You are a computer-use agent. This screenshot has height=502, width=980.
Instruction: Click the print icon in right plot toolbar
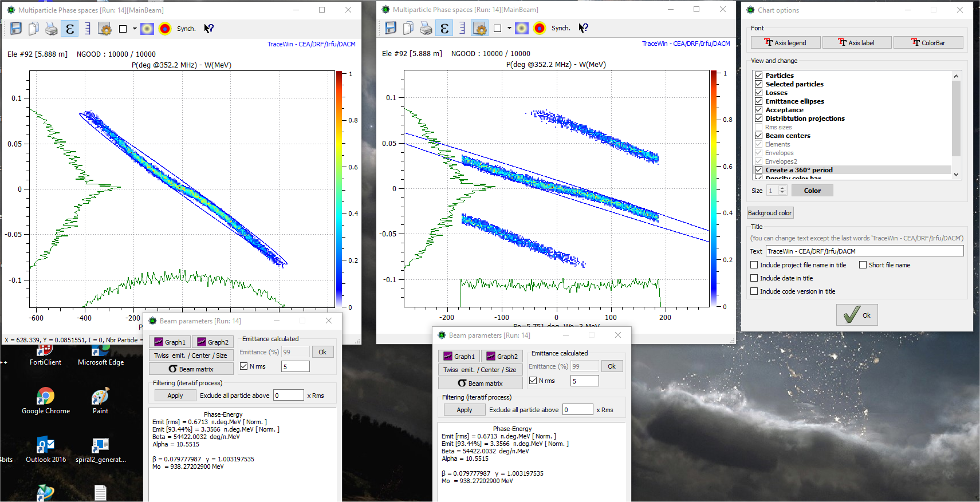click(426, 28)
